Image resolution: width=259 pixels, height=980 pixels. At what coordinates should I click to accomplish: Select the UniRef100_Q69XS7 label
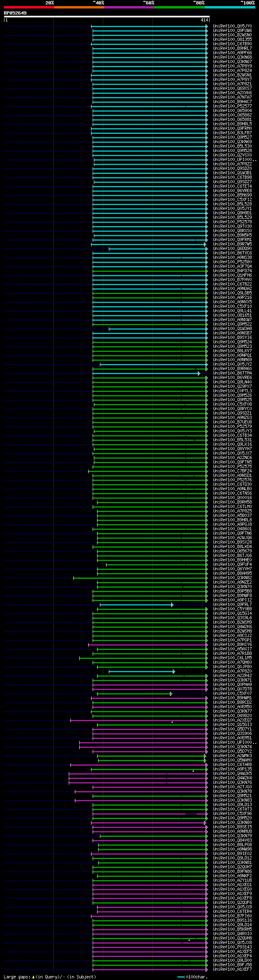(232, 88)
